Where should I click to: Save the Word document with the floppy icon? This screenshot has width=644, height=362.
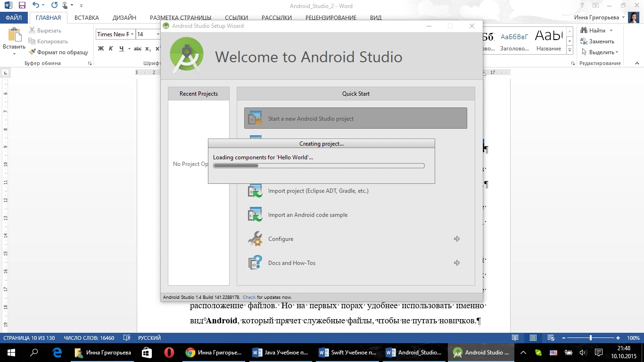[x=22, y=6]
